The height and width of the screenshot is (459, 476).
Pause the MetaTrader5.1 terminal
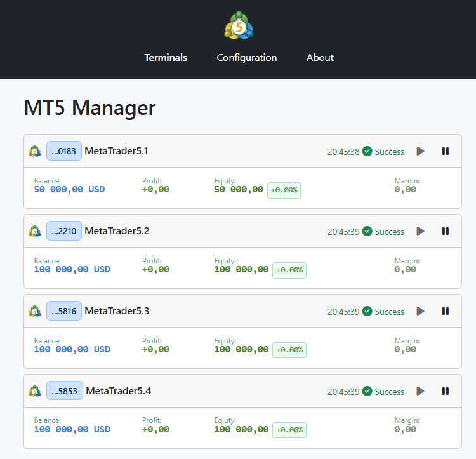pos(446,151)
